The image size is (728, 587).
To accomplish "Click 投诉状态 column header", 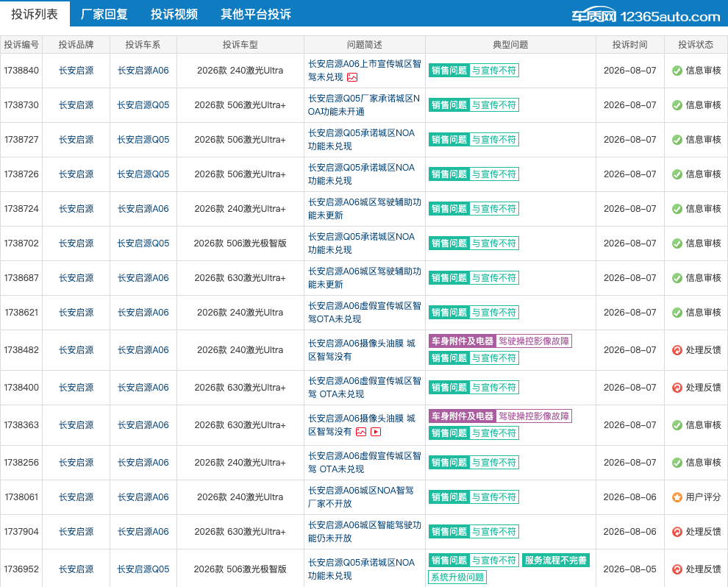I will [696, 45].
